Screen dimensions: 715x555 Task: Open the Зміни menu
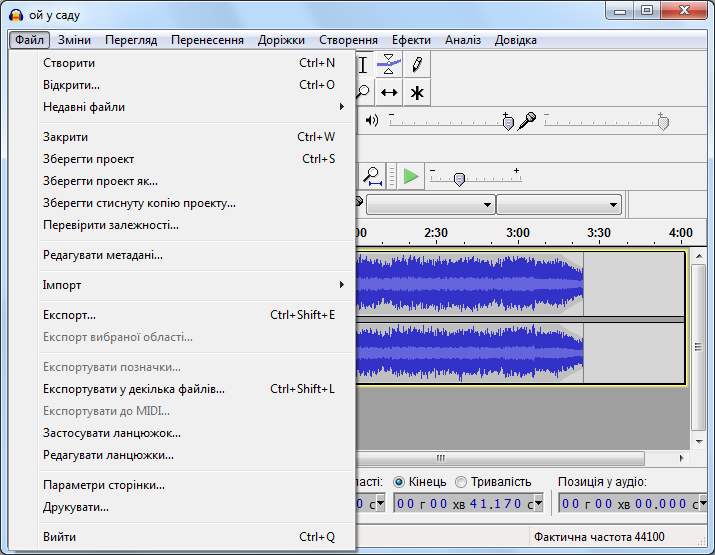click(74, 40)
